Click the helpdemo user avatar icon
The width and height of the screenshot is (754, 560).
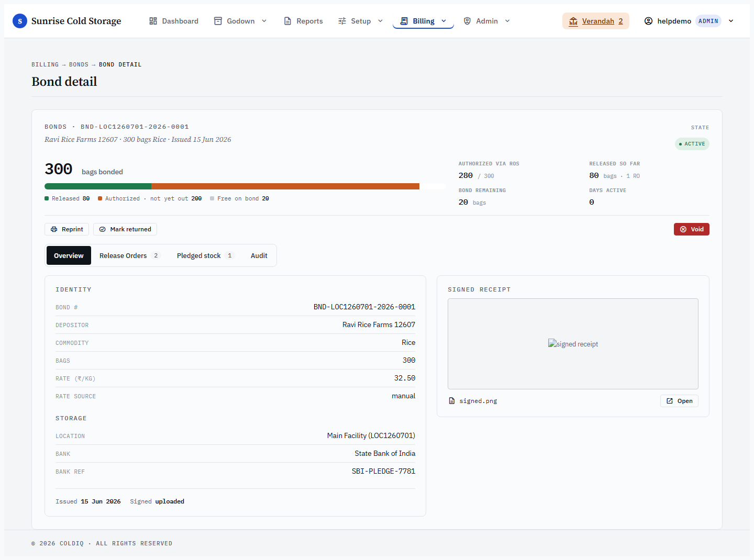click(648, 21)
